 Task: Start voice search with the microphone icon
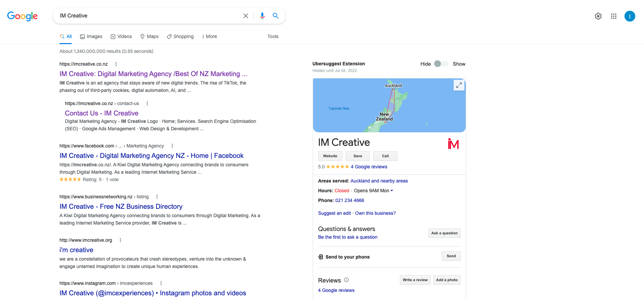(x=262, y=16)
